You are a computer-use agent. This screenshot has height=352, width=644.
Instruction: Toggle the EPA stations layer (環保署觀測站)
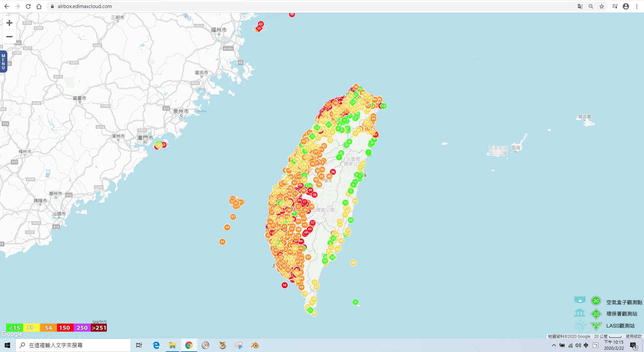click(596, 314)
